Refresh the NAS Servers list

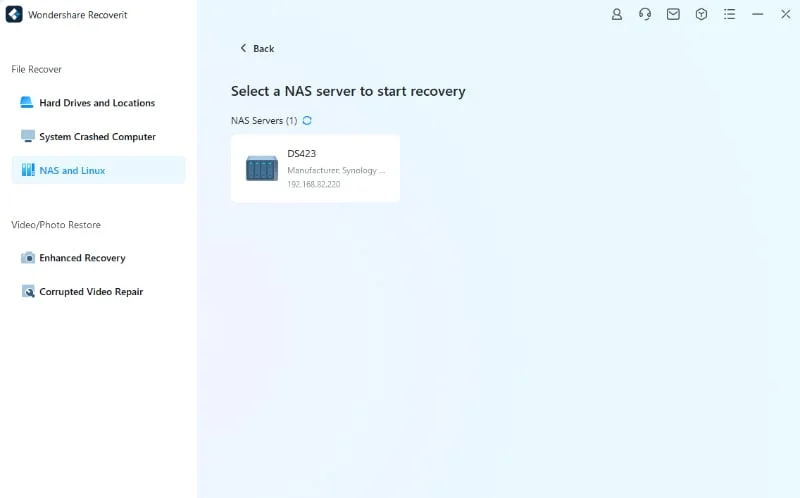coord(307,120)
